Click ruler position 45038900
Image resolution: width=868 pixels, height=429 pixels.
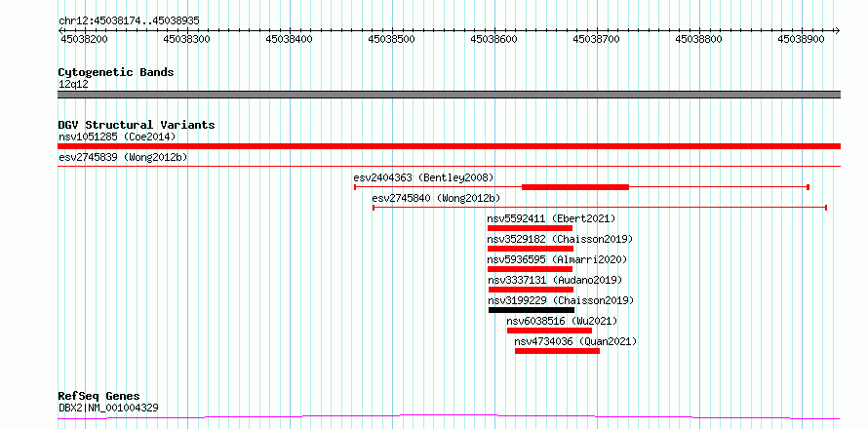(801, 39)
